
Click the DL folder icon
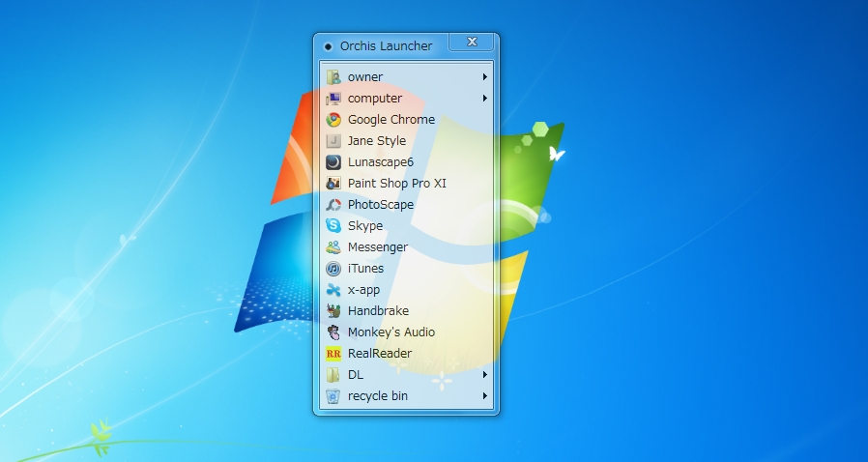coord(333,375)
